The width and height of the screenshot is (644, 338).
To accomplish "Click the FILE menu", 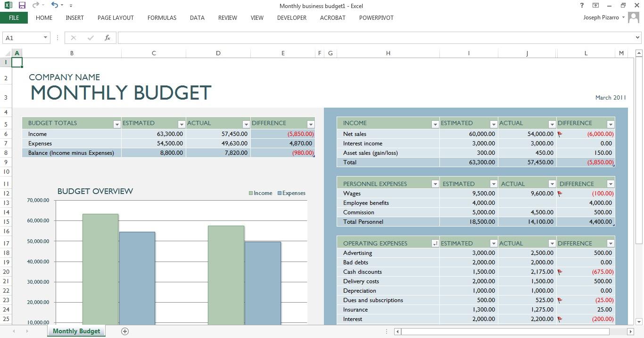I will (x=14, y=17).
